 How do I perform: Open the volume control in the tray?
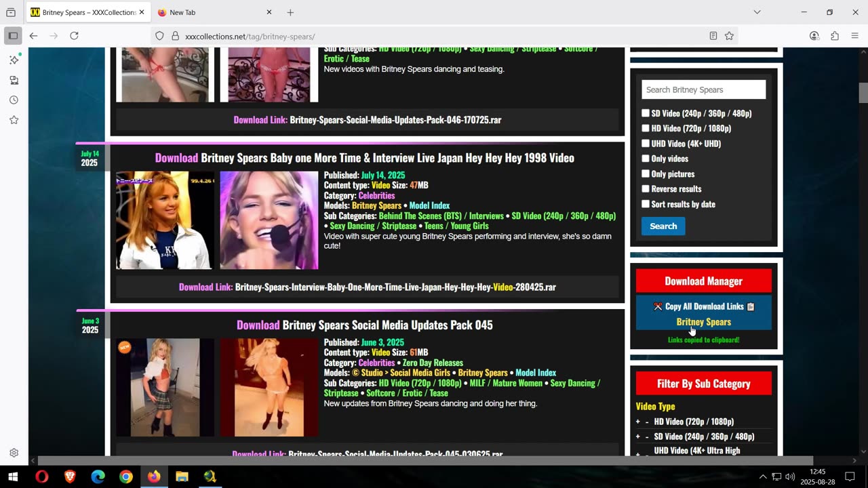coord(790,476)
